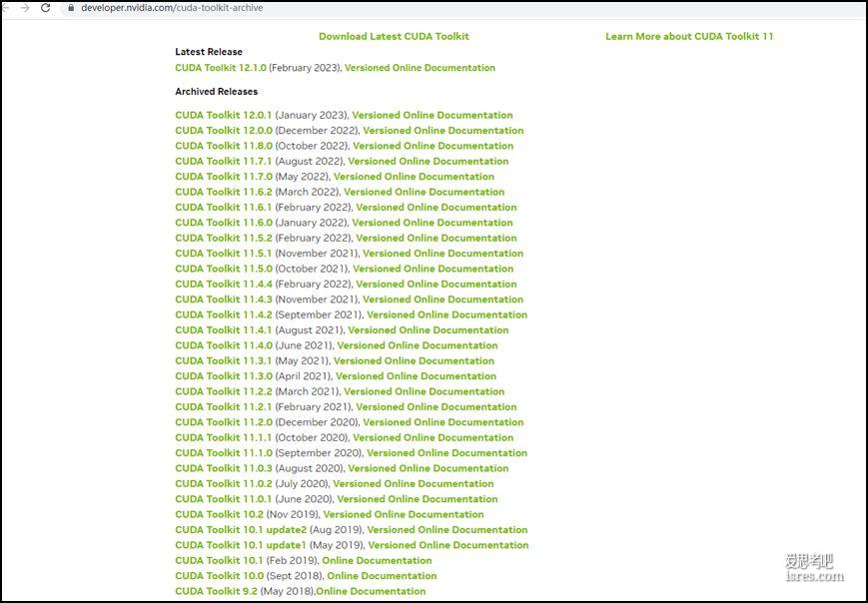
Task: Open Versioned Online Documentation for 10.2
Action: coord(404,514)
